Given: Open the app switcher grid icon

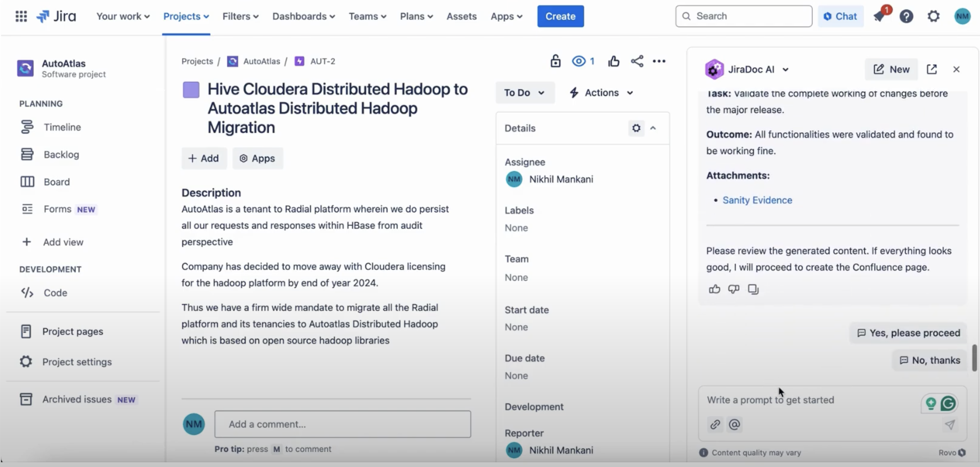Looking at the screenshot, I should coord(21,16).
